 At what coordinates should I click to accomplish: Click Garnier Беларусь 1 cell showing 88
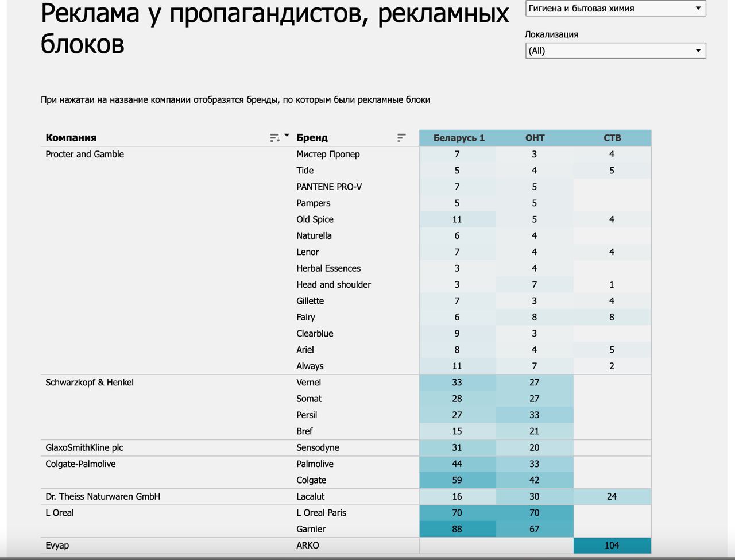[458, 529]
